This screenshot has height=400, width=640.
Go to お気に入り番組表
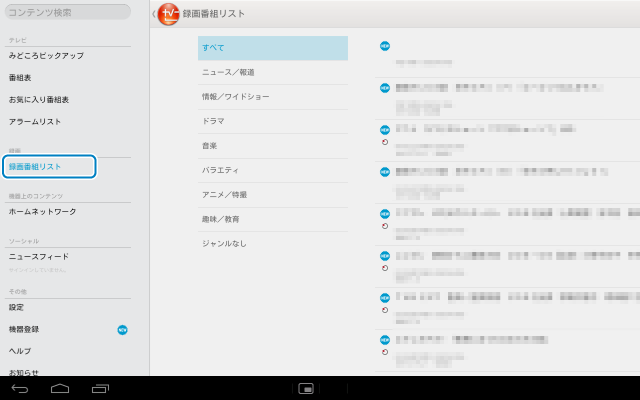[x=39, y=99]
